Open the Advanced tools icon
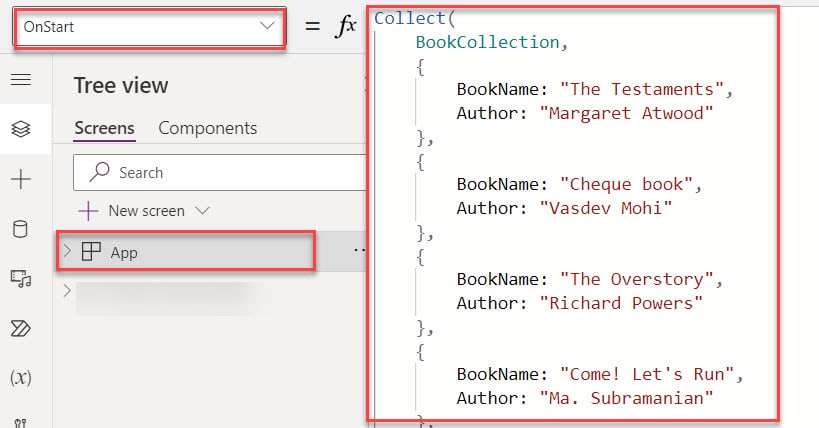The height and width of the screenshot is (428, 819). 20,422
